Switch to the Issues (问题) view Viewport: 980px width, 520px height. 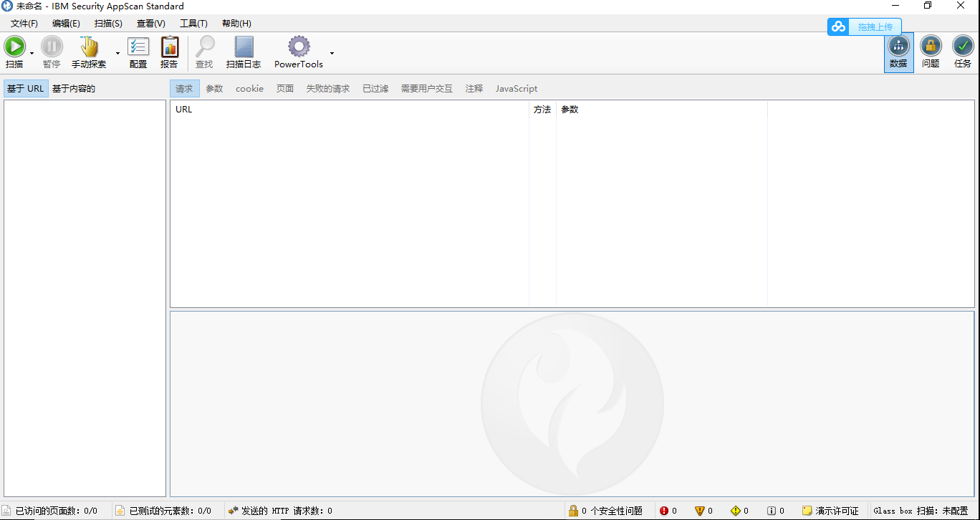pyautogui.click(x=931, y=52)
